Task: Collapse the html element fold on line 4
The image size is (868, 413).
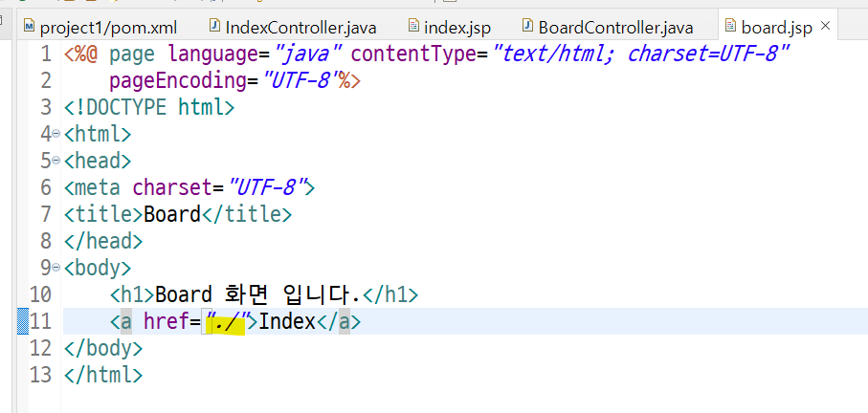Action: pyautogui.click(x=56, y=135)
